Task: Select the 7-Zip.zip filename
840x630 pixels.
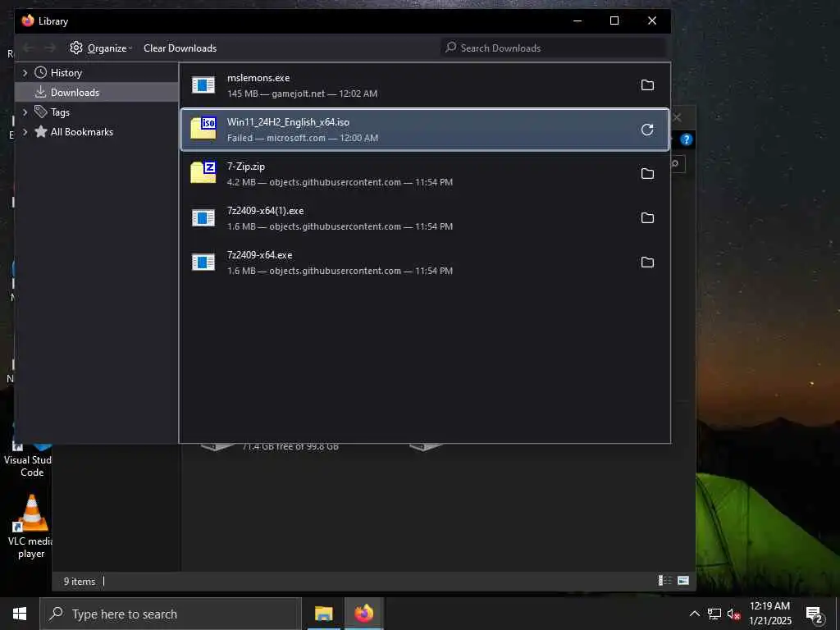Action: (x=246, y=167)
